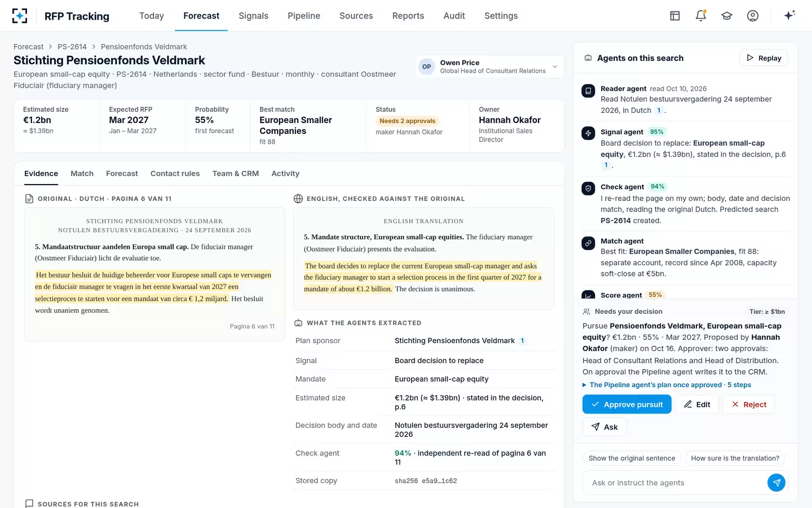Open the Forecast sub-tab in evidence panel
The width and height of the screenshot is (812, 508).
tap(122, 174)
